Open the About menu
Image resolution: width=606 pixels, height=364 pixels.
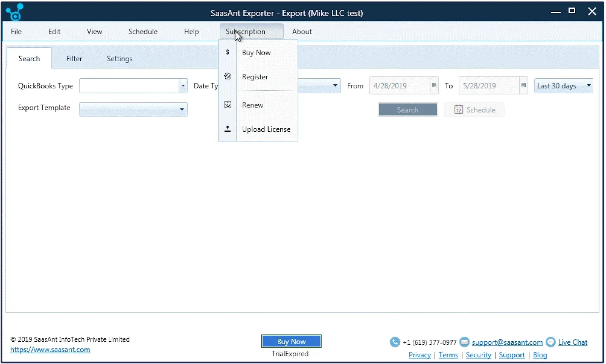pos(302,31)
